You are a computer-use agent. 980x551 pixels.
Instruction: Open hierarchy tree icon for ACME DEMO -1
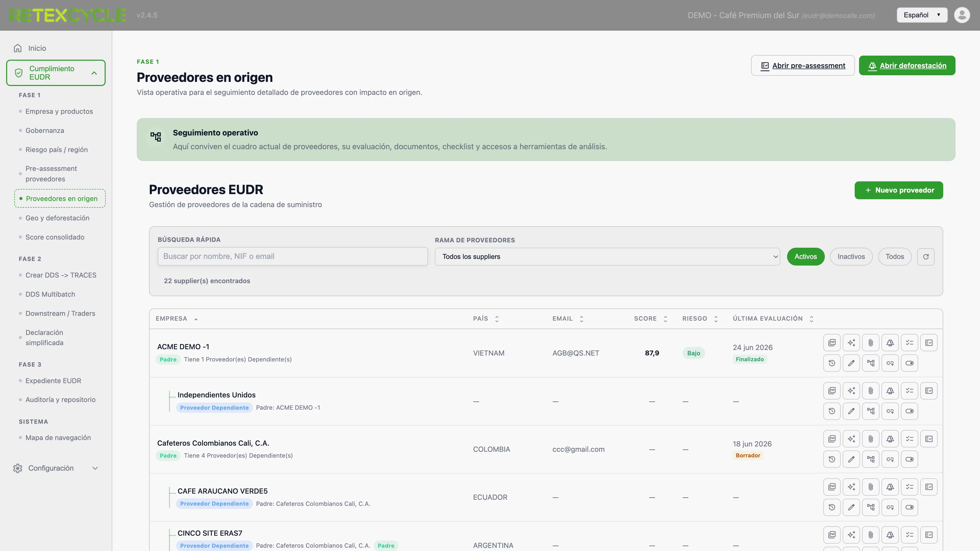coord(871,363)
